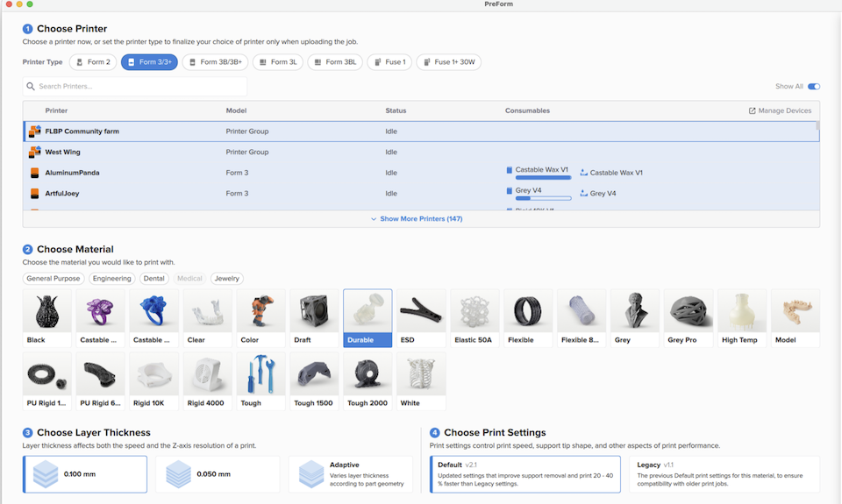Viewport: 842px width, 504px height.
Task: Switch printer type to Form 3BL
Action: (335, 61)
